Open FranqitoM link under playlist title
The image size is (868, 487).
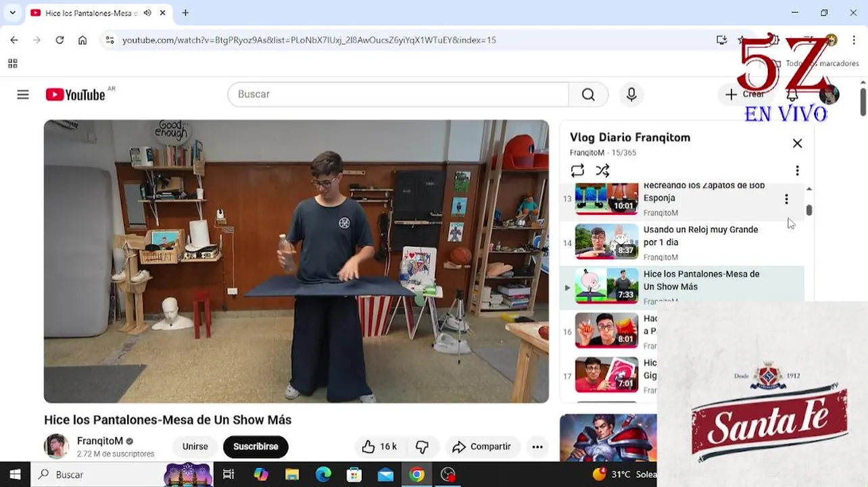point(587,153)
